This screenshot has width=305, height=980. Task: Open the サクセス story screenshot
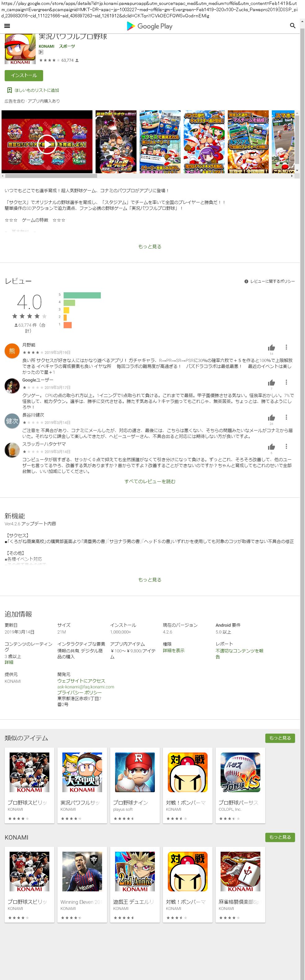click(x=160, y=142)
